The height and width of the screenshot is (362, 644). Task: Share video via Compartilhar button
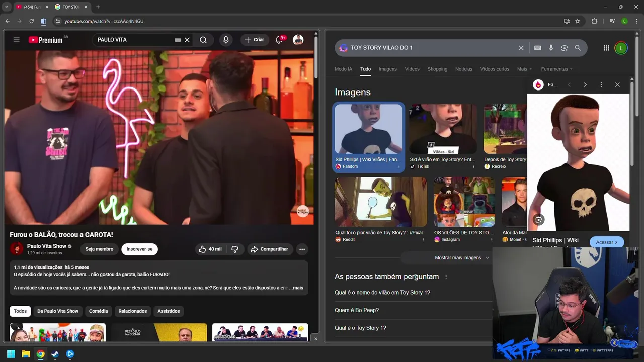(270, 249)
